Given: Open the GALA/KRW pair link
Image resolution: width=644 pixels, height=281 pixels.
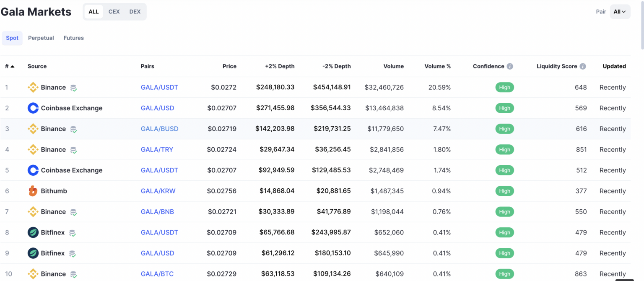Looking at the screenshot, I should click(x=158, y=191).
